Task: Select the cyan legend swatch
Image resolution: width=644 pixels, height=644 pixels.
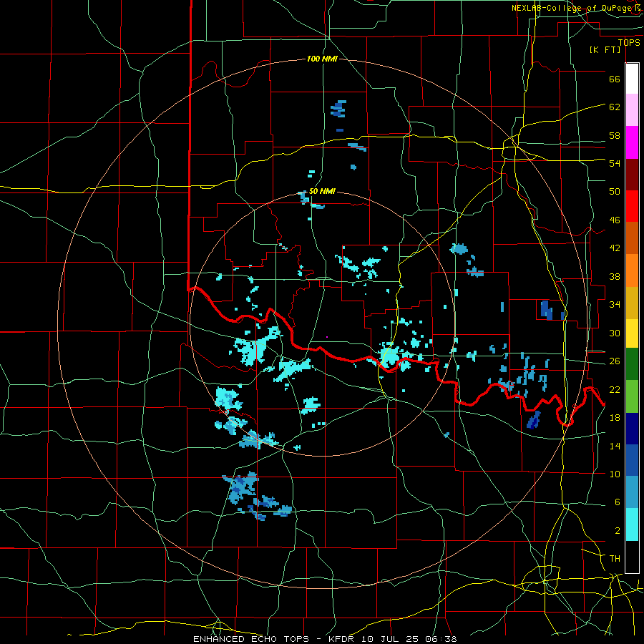Action: pos(632,525)
